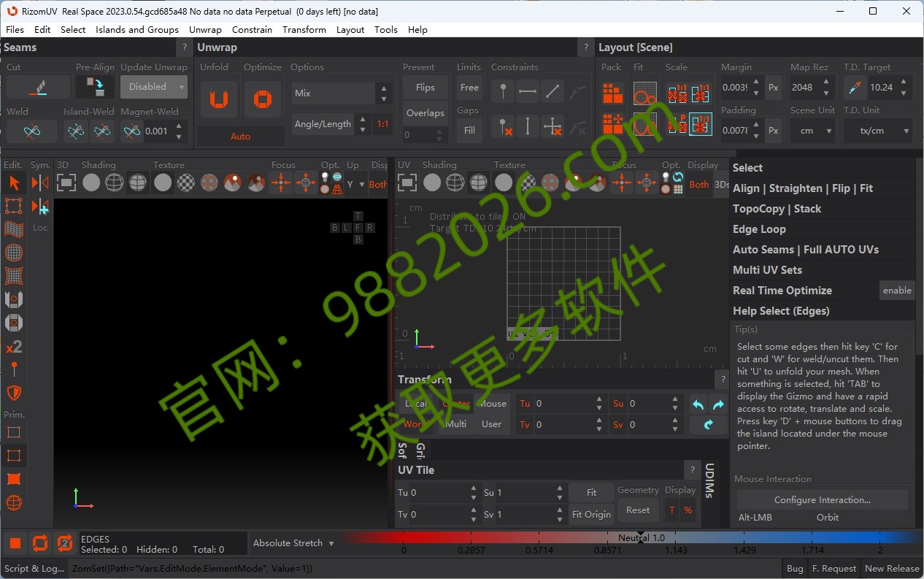
Task: Click the Magnet-Weld icon
Action: (131, 131)
